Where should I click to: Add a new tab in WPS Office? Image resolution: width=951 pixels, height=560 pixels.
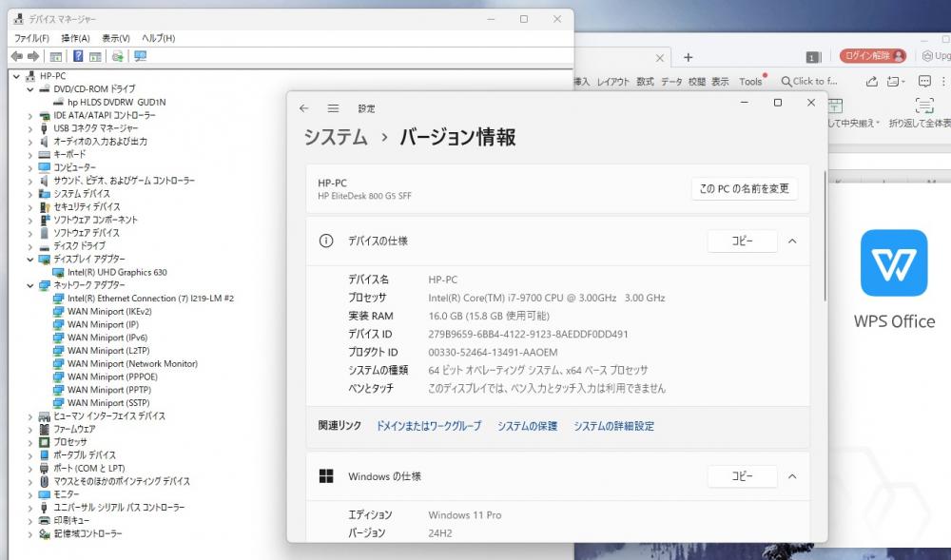(x=688, y=58)
